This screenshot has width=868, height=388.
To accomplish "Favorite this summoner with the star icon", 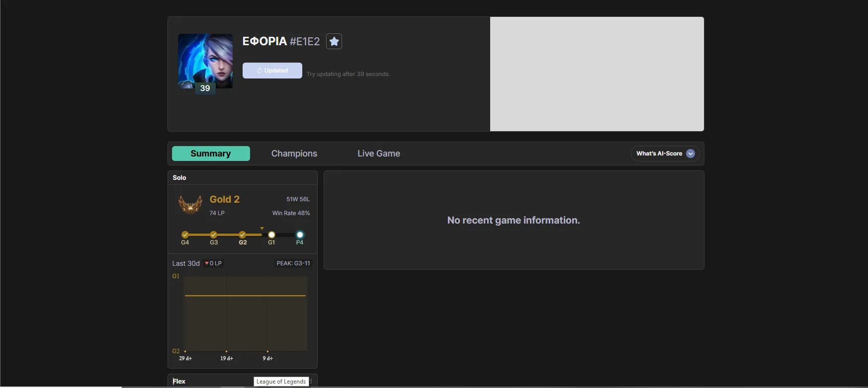I will (x=334, y=41).
